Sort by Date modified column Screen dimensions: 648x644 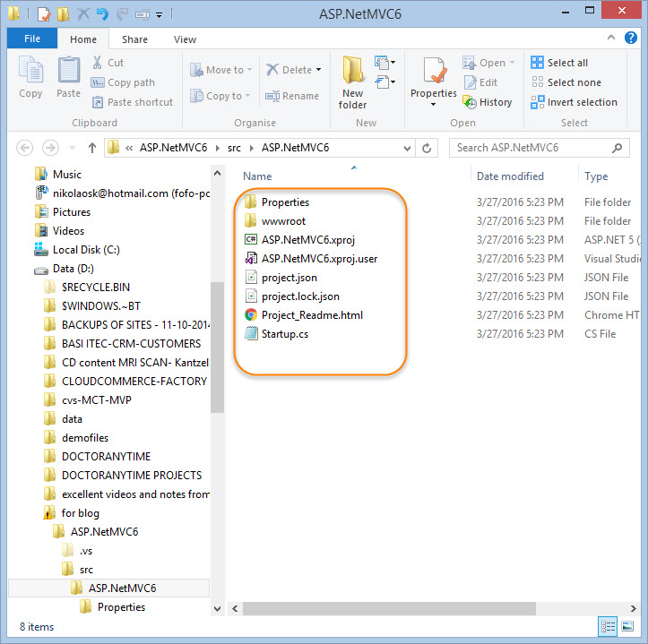coord(510,176)
